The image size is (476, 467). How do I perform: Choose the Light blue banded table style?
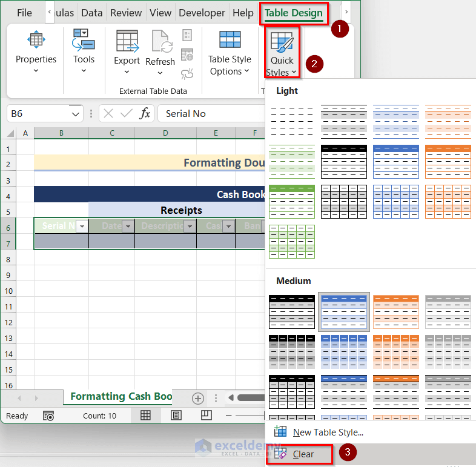click(x=396, y=122)
